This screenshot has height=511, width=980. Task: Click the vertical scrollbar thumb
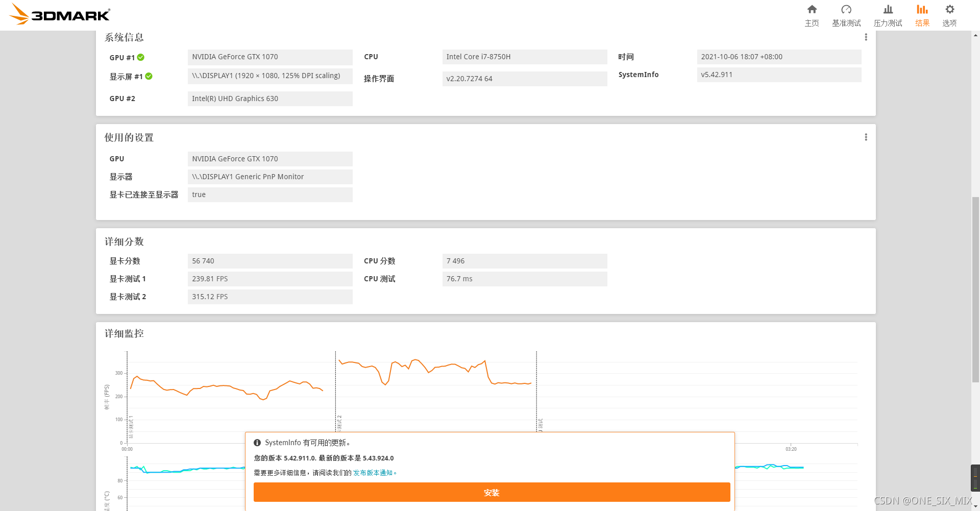coord(975,289)
